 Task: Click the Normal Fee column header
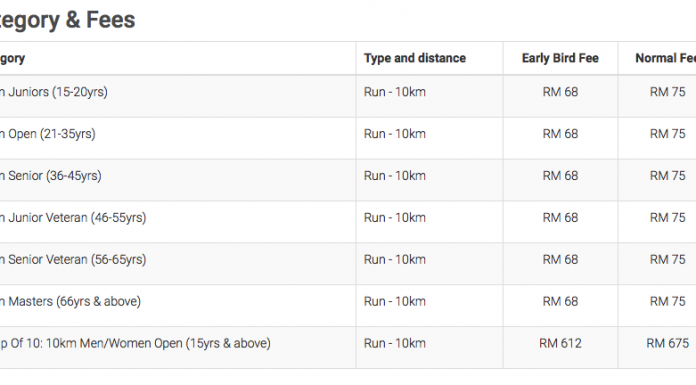point(665,58)
